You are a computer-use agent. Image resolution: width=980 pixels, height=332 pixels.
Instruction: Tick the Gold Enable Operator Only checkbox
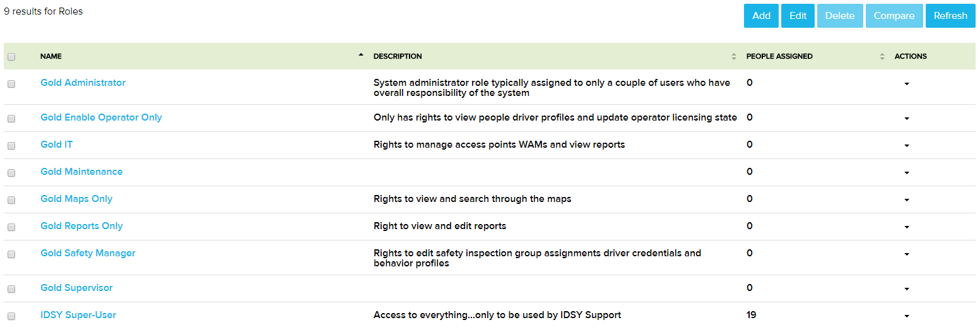point(11,118)
